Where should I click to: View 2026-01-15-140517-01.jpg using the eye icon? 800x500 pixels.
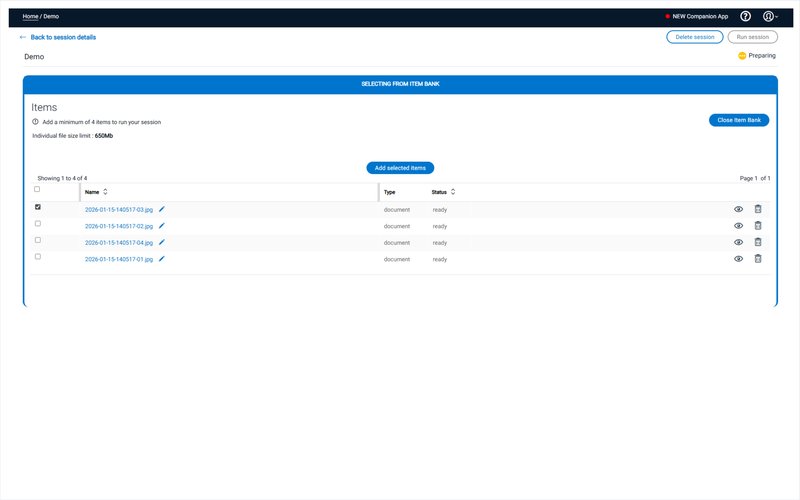(x=738, y=259)
